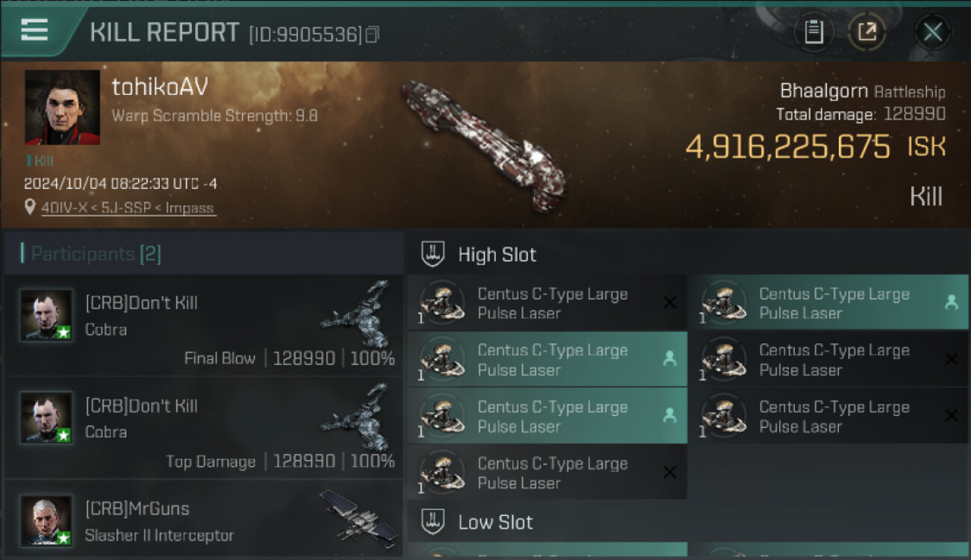Image resolution: width=971 pixels, height=560 pixels.
Task: Click the High Slot section icon
Action: tap(433, 255)
